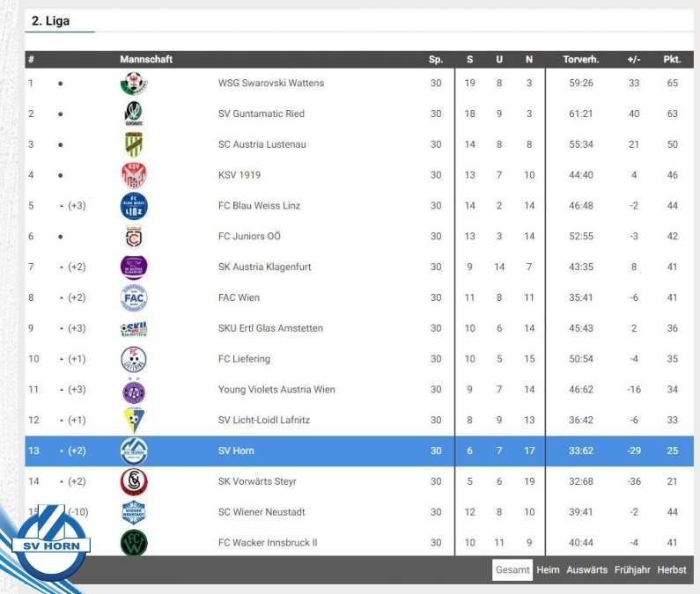
Task: Click draws value 14 for Austria Klagenfurt
Action: pyautogui.click(x=499, y=267)
